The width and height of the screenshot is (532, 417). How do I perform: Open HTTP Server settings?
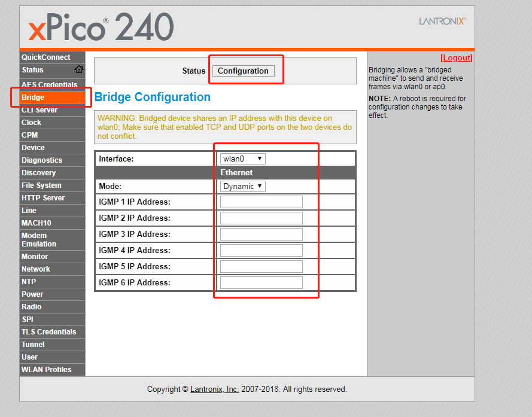(x=52, y=198)
